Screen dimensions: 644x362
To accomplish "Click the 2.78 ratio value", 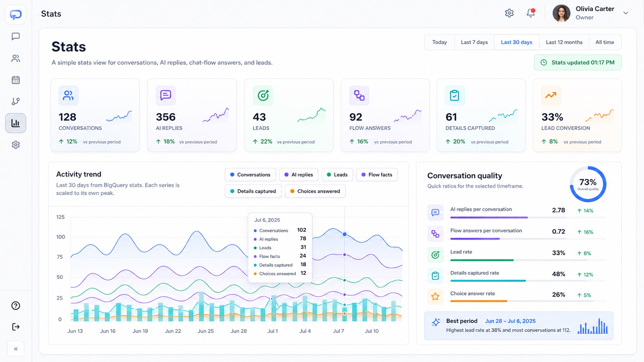I will (x=558, y=210).
